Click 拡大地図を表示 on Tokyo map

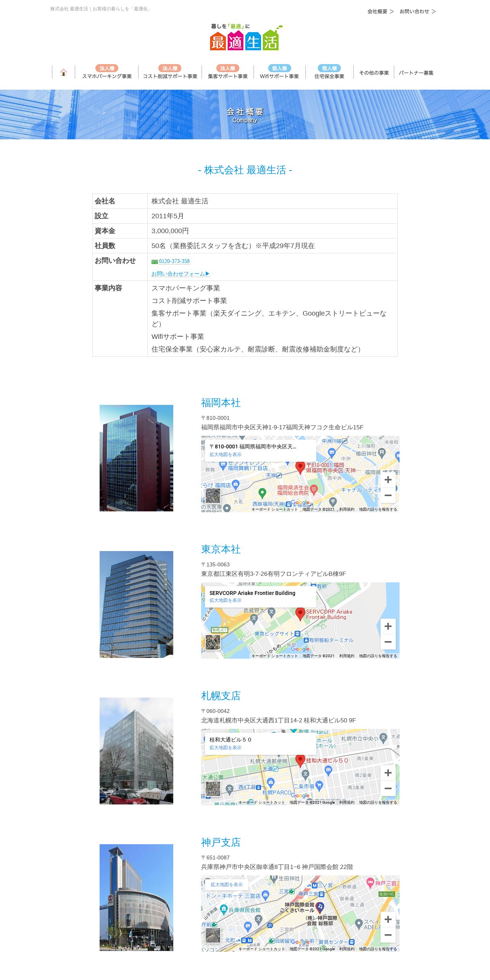point(225,600)
